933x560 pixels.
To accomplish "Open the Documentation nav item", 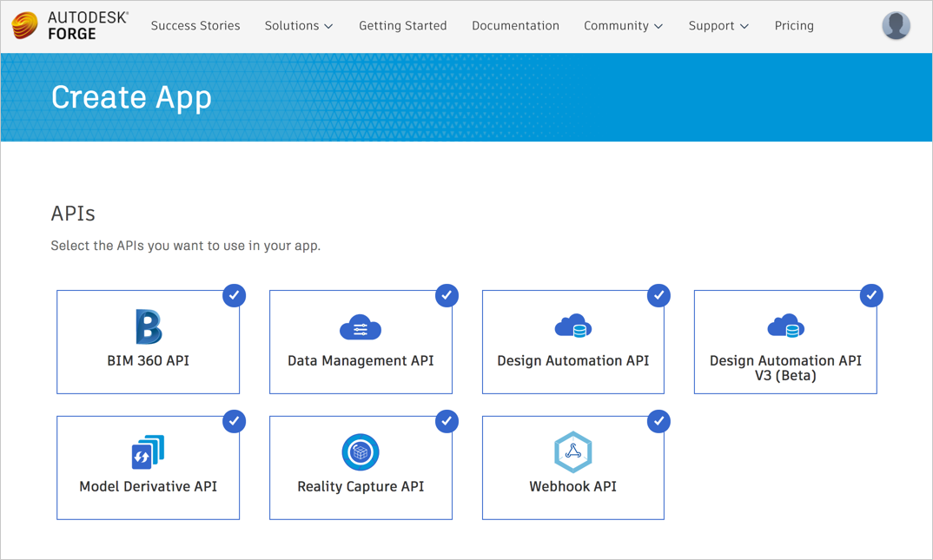I will point(515,26).
